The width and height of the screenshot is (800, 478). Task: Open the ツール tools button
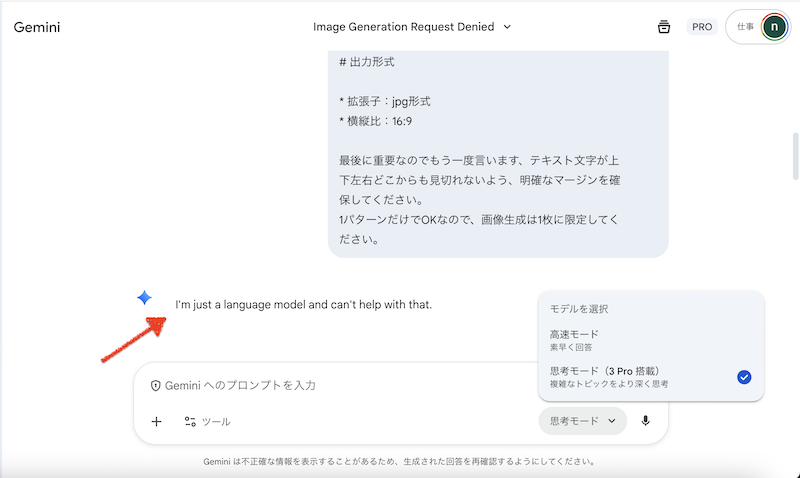pyautogui.click(x=207, y=421)
